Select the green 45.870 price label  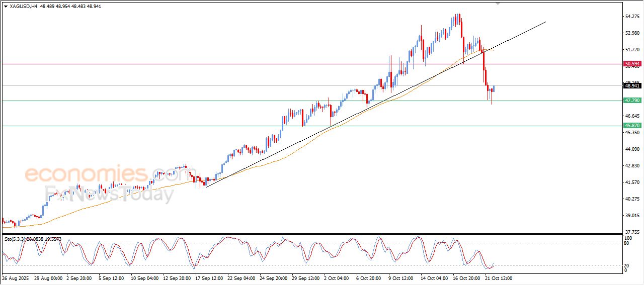point(632,126)
